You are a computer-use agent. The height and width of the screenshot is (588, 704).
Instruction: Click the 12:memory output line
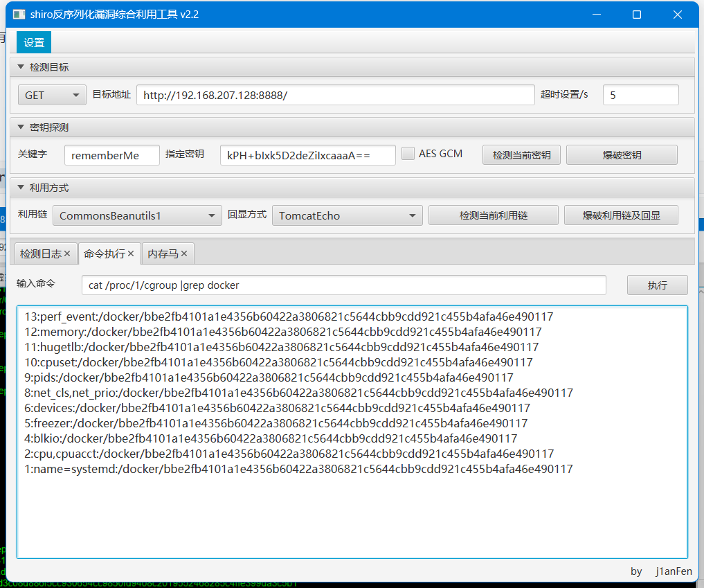coord(283,332)
